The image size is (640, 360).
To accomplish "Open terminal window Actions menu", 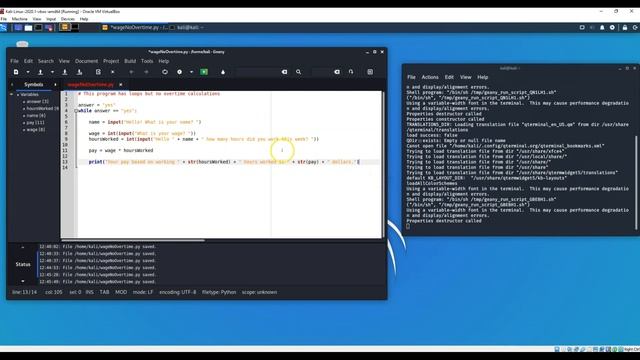I will pyautogui.click(x=430, y=77).
